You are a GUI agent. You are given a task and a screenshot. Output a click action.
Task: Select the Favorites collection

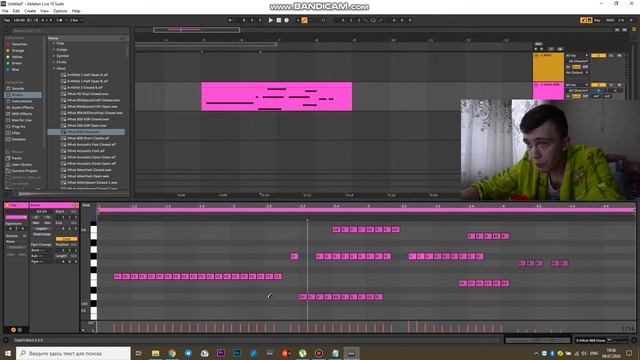tap(19, 44)
